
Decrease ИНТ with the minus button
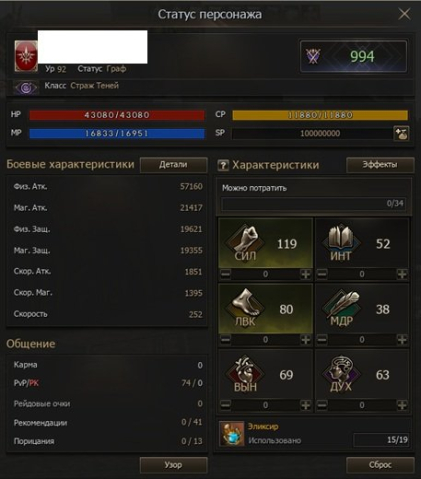click(x=322, y=274)
